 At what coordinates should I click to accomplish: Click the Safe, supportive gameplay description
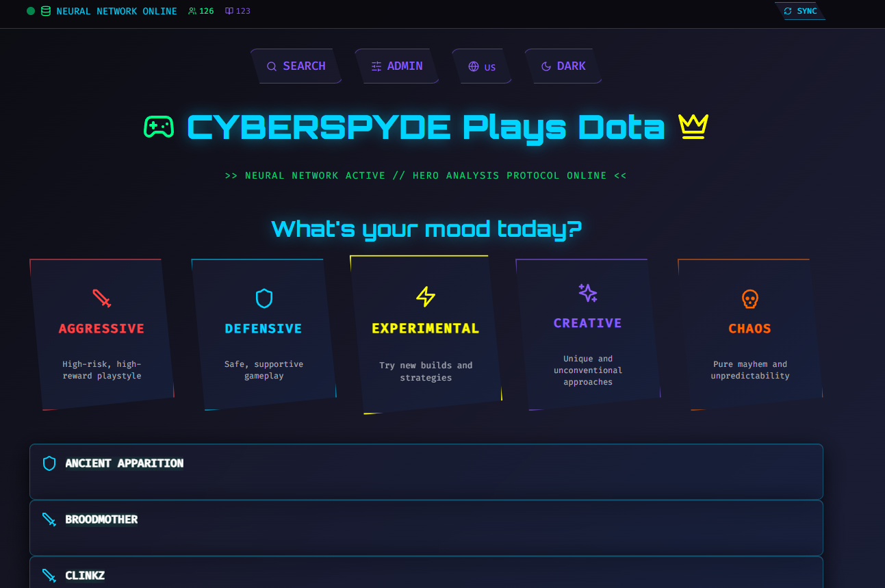coord(264,370)
